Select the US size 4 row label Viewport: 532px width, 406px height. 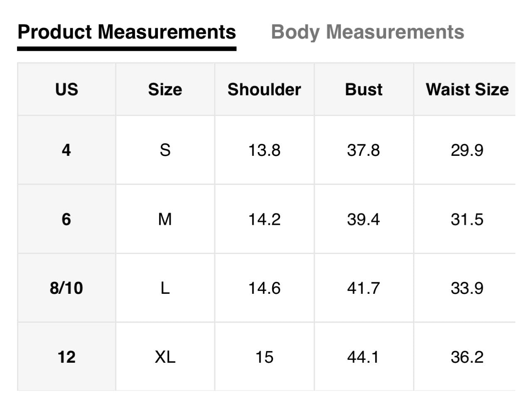pyautogui.click(x=66, y=150)
